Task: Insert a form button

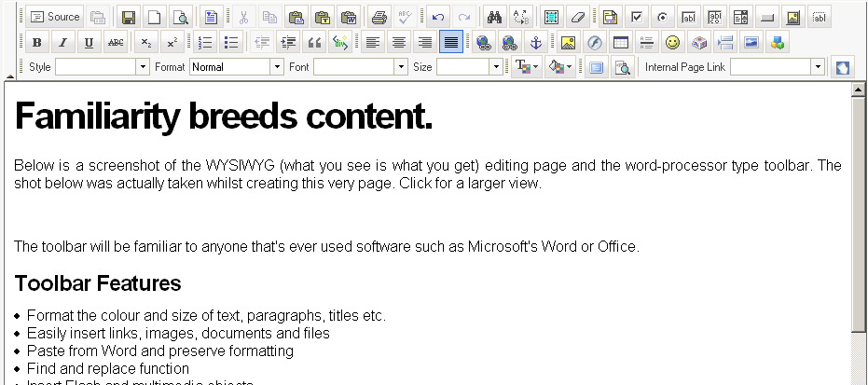Action: [x=766, y=17]
